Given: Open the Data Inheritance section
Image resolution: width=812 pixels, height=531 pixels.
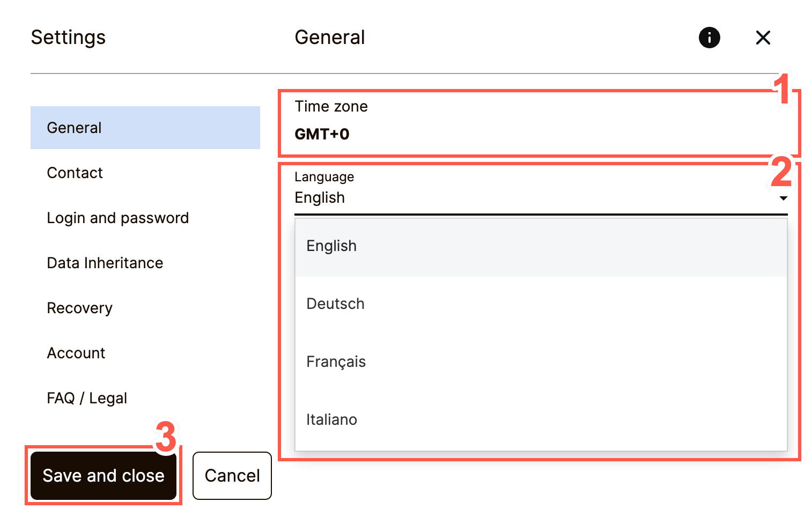Looking at the screenshot, I should (x=105, y=263).
